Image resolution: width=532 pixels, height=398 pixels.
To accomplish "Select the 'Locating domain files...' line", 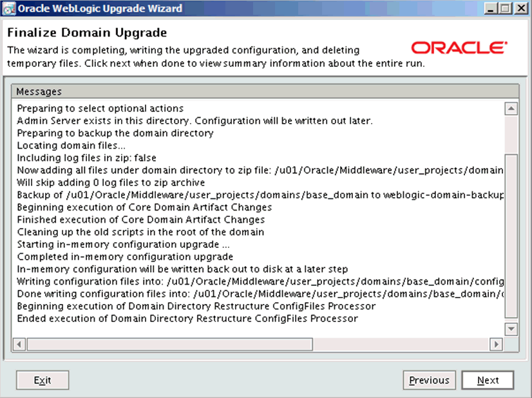I will 71,146.
